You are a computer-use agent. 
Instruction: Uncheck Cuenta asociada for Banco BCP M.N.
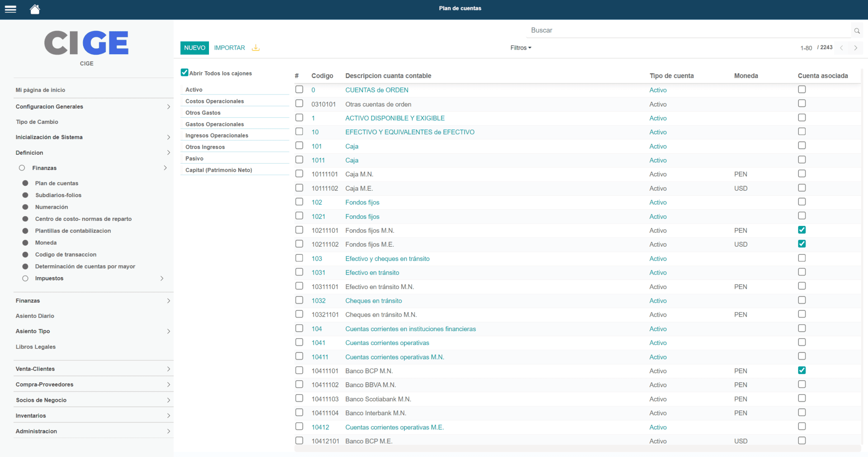click(x=801, y=370)
